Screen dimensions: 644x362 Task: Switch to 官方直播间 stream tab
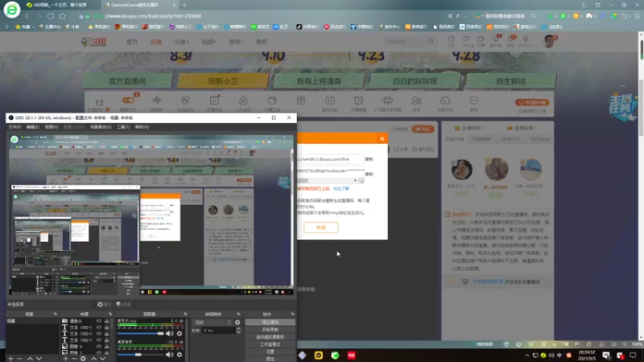click(x=127, y=81)
